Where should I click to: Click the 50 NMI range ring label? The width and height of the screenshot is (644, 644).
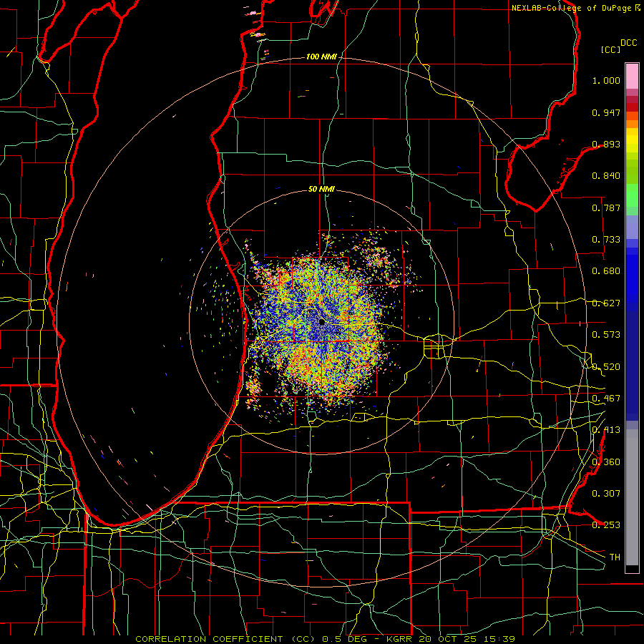(321, 190)
